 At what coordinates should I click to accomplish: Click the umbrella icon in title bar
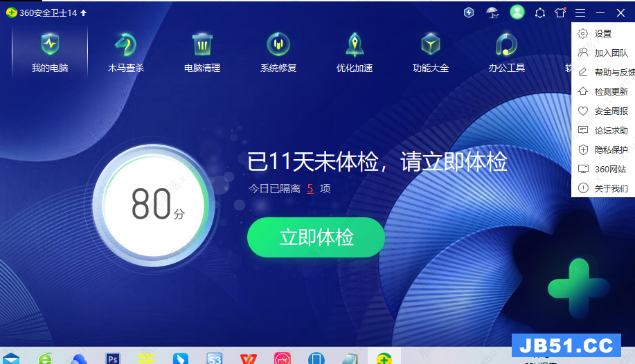pyautogui.click(x=492, y=12)
